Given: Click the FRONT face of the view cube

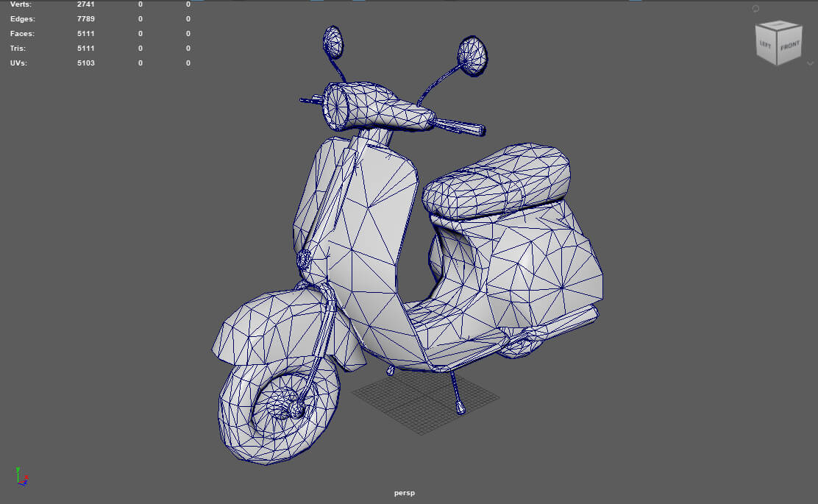Looking at the screenshot, I should (x=790, y=46).
